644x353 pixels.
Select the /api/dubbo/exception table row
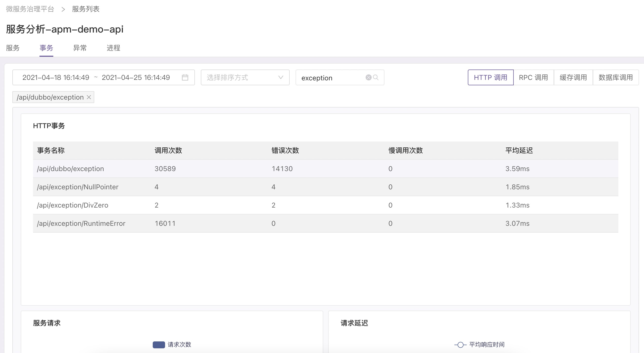[325, 169]
